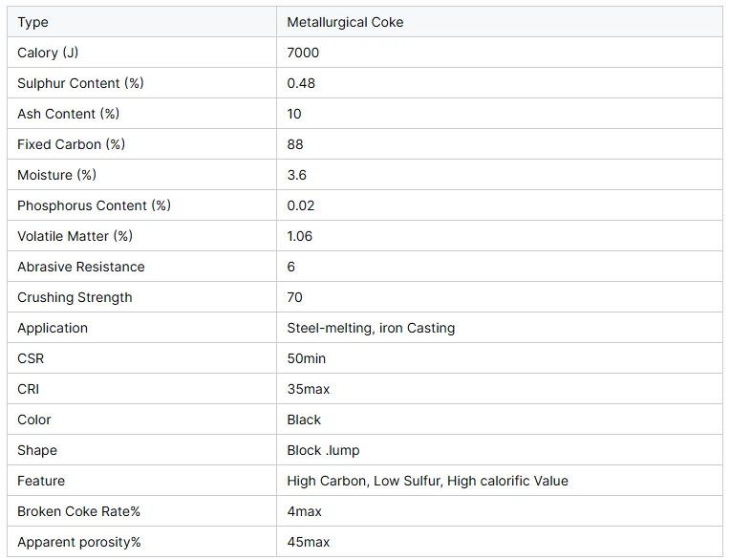The height and width of the screenshot is (560, 730).
Task: Select the Sulphur Content (%) label
Action: 80,83
